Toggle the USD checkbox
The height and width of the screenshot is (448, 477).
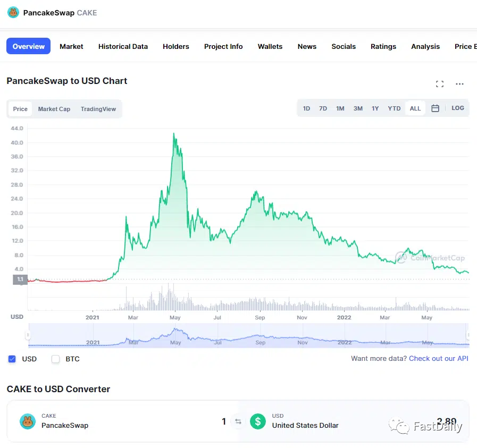coord(12,359)
